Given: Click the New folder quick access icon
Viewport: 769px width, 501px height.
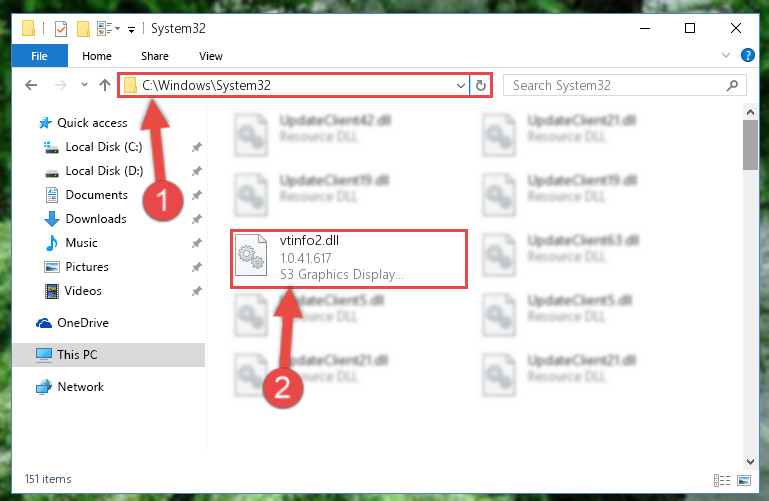Looking at the screenshot, I should 83,29.
